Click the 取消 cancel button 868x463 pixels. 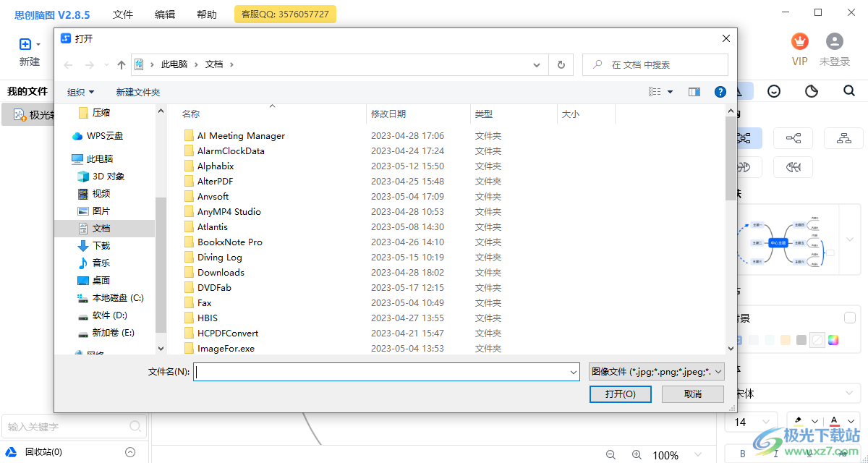[x=693, y=394]
